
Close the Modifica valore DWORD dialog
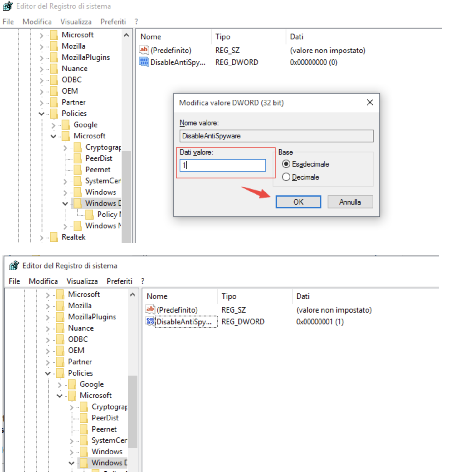pyautogui.click(x=370, y=102)
